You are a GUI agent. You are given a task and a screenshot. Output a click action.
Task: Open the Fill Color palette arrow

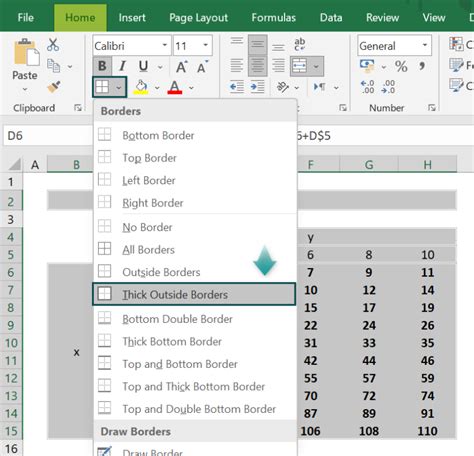(x=157, y=88)
